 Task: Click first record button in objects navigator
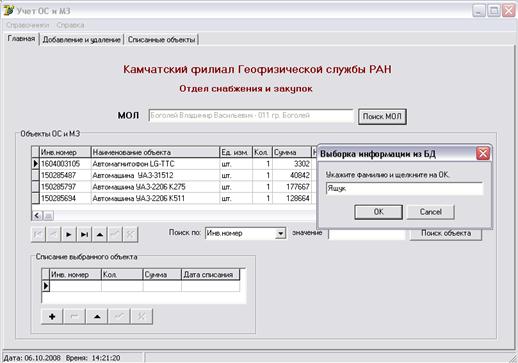coord(38,234)
